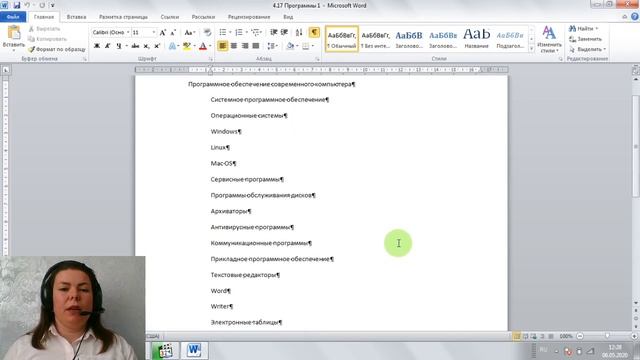The height and width of the screenshot is (360, 640).
Task: Open the Font dialog launcher
Action: pos(211,59)
